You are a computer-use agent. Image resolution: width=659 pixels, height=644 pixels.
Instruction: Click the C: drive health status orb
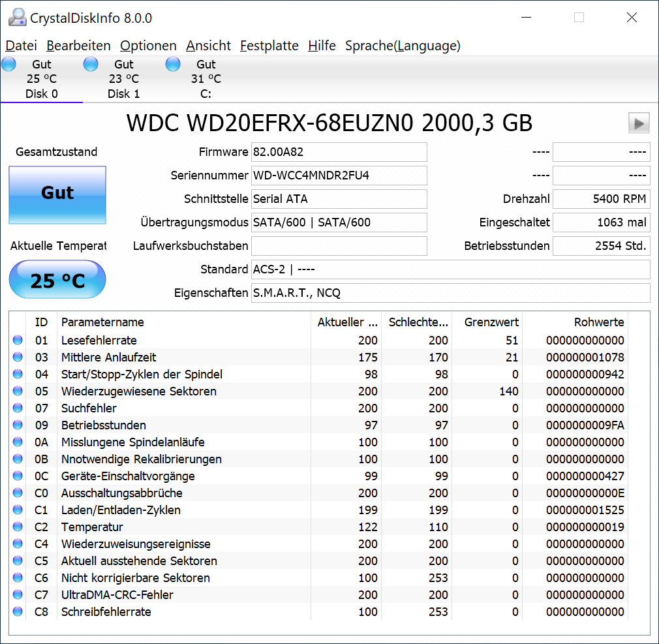173,65
